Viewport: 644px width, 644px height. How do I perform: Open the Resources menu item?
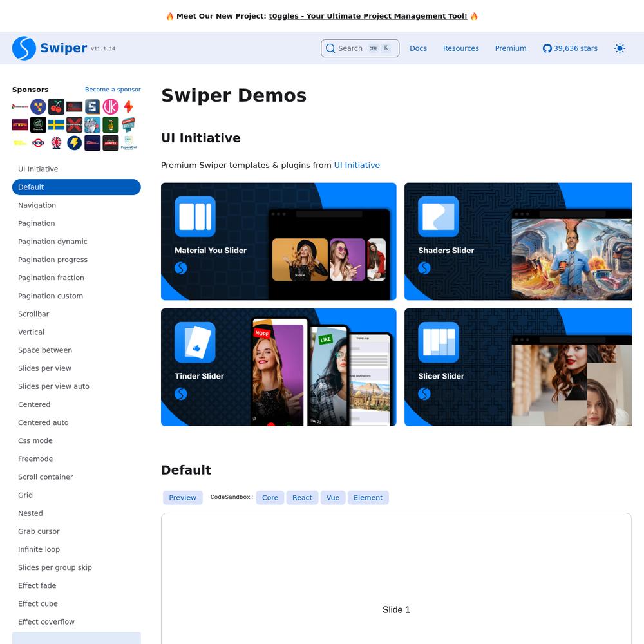(461, 48)
